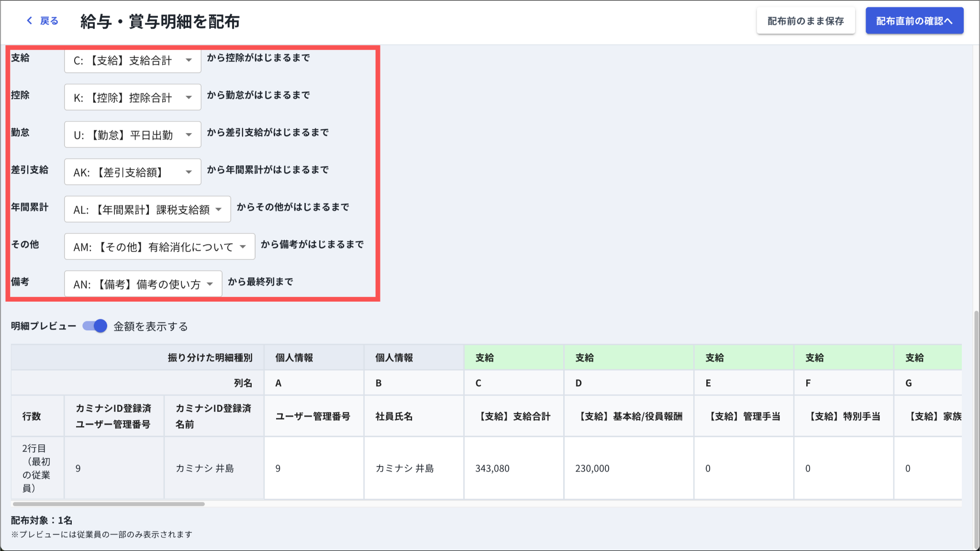980x551 pixels.
Task: Click column C 支給合計 header cell
Action: [x=513, y=416]
